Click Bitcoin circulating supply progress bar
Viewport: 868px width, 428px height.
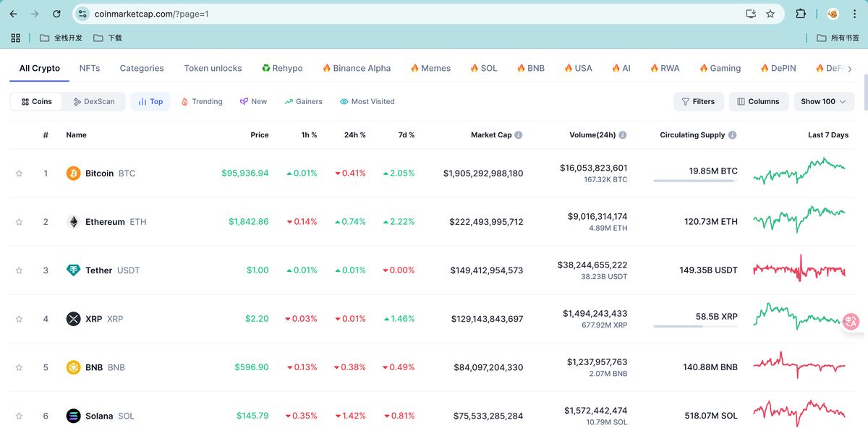tap(695, 181)
